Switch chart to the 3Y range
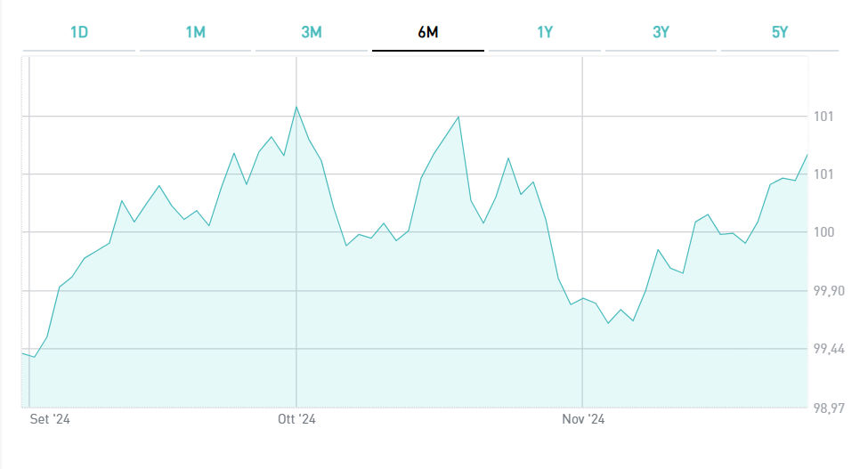Screen dimensions: 868x469 (661, 33)
